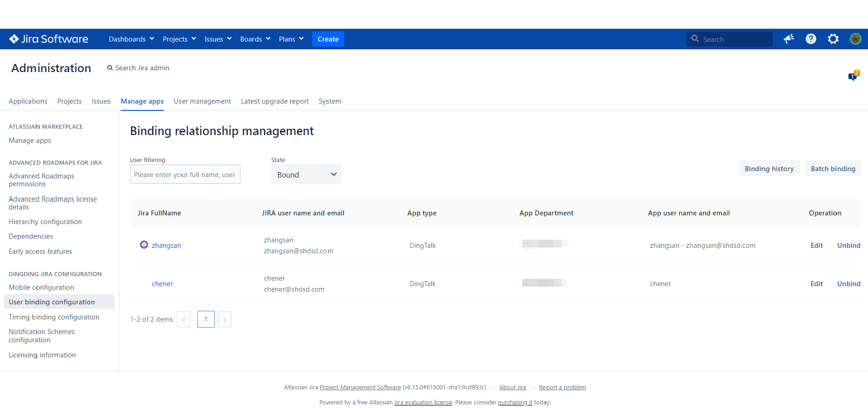Screen dimensions: 868x408
Task: Switch to the Issues admin tab
Action: [101, 101]
